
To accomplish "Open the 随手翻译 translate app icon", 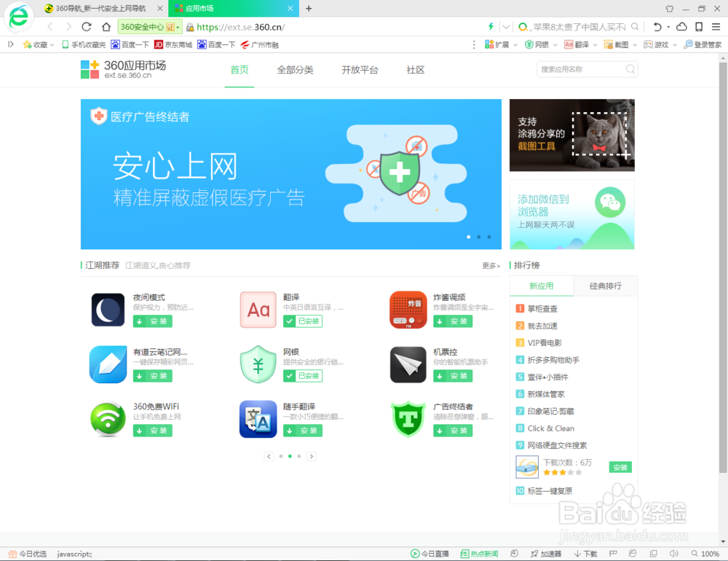I will point(258,419).
